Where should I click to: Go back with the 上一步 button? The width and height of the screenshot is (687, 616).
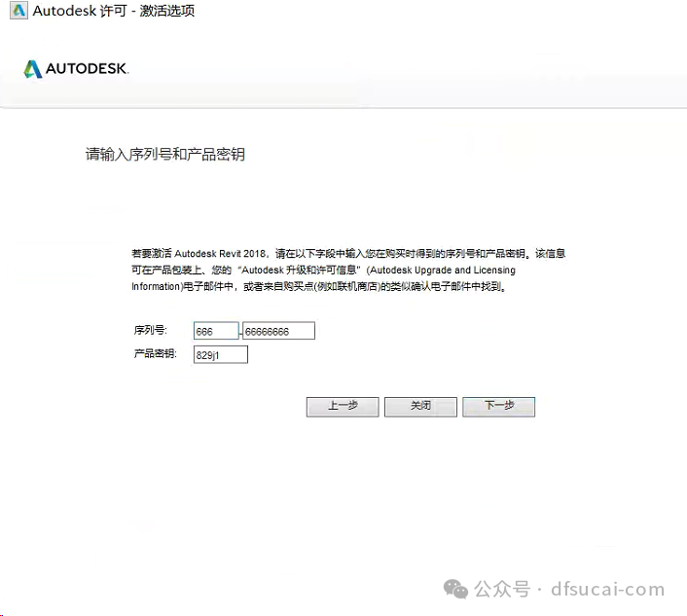tap(343, 407)
